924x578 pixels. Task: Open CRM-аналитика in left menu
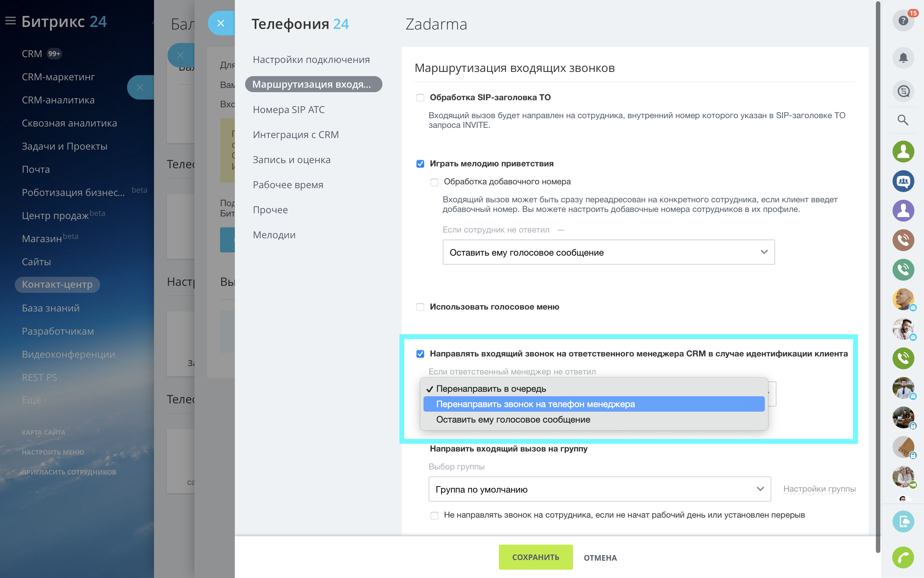(58, 100)
